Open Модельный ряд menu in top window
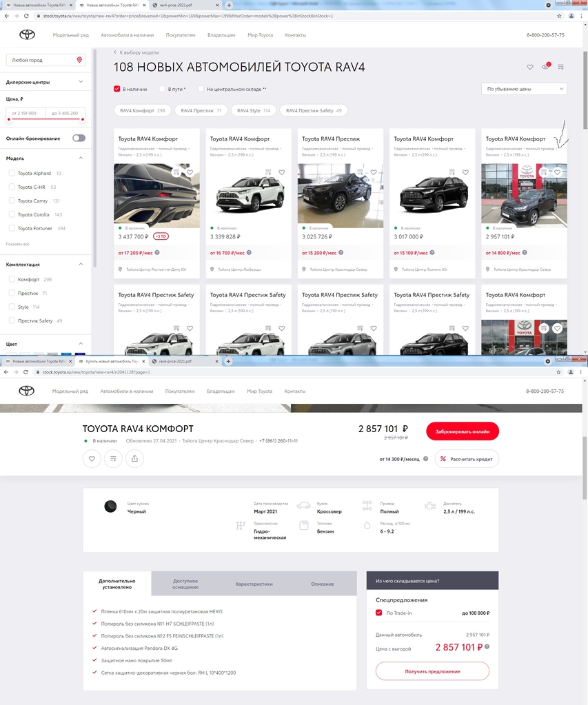Viewport: 588px width, 705px height. click(70, 35)
